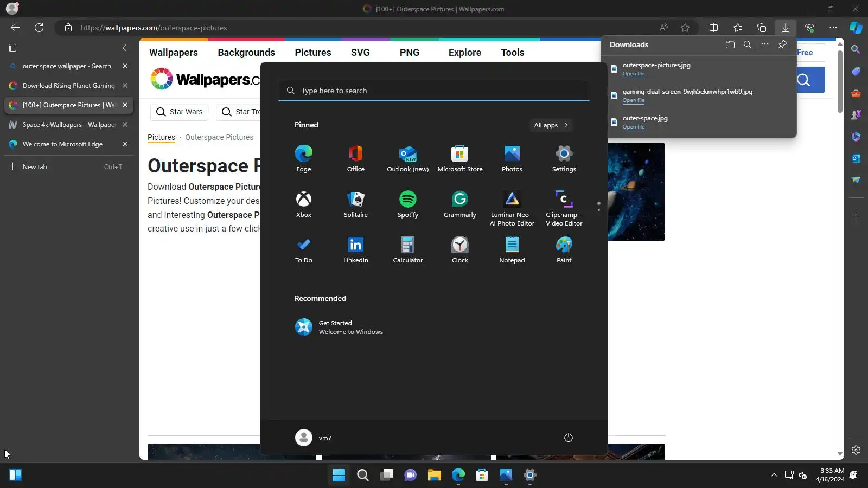The width and height of the screenshot is (868, 488).
Task: Open the Clock app
Action: 460,249
